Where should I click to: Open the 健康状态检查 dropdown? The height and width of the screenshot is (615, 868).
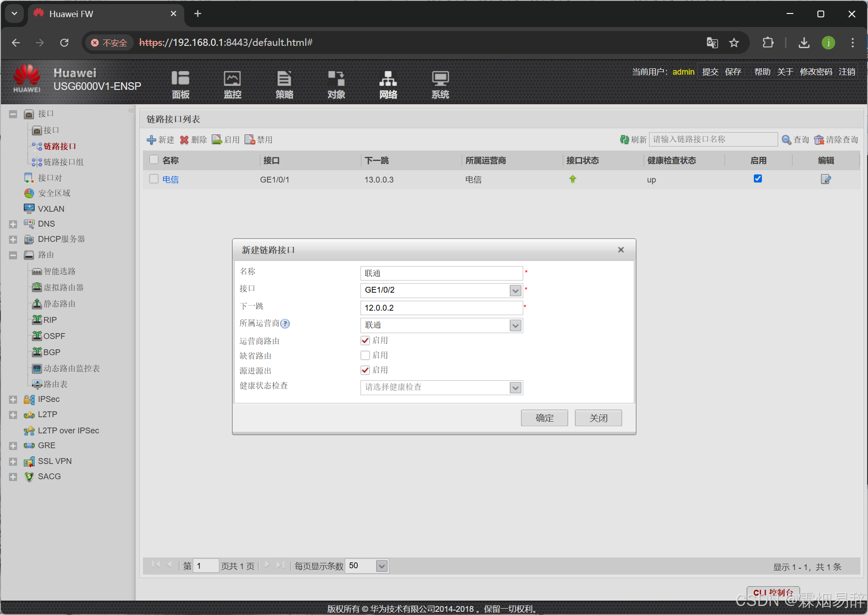[516, 388]
